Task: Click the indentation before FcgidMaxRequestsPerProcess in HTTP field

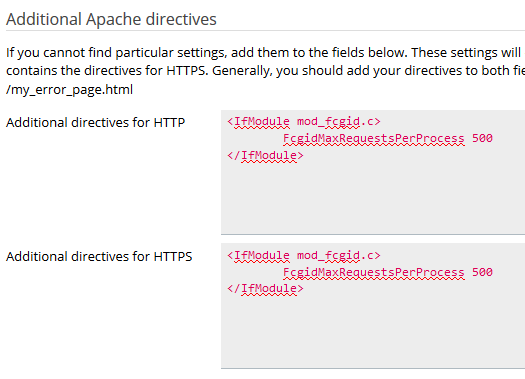Action: pos(255,138)
